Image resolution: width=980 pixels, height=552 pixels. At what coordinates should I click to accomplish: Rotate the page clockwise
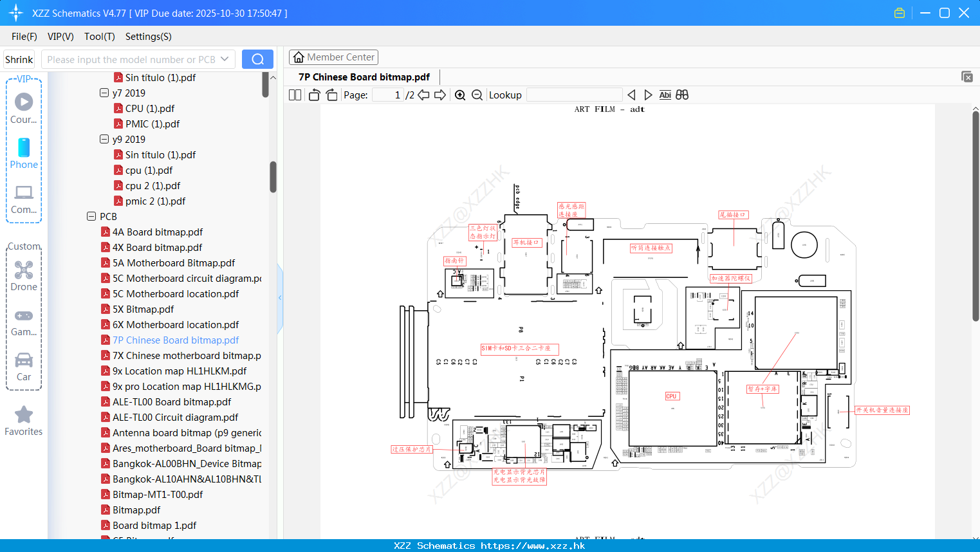click(x=331, y=95)
